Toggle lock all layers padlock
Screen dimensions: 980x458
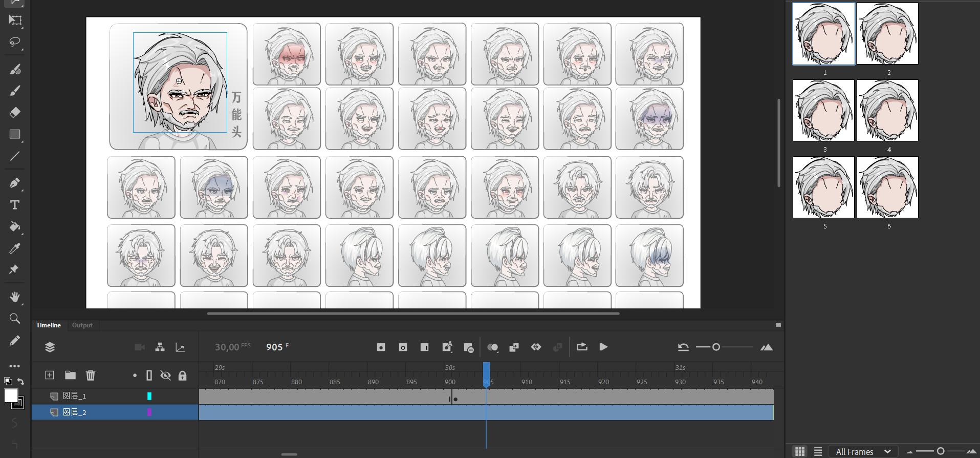[182, 376]
